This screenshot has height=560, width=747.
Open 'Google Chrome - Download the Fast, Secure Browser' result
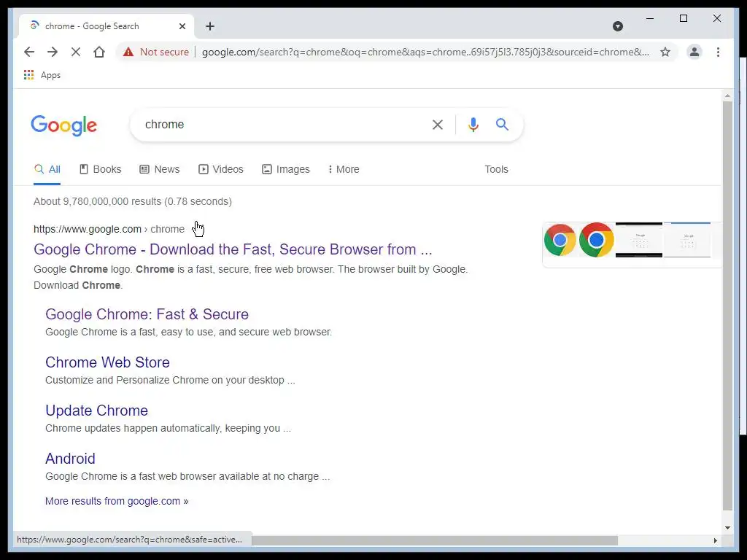pos(233,249)
